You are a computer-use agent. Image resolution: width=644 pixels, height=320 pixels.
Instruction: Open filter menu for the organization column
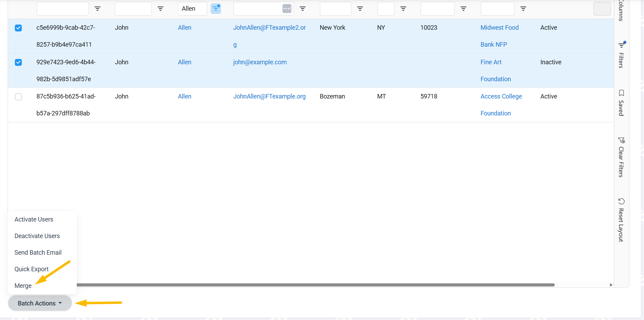[x=523, y=9]
